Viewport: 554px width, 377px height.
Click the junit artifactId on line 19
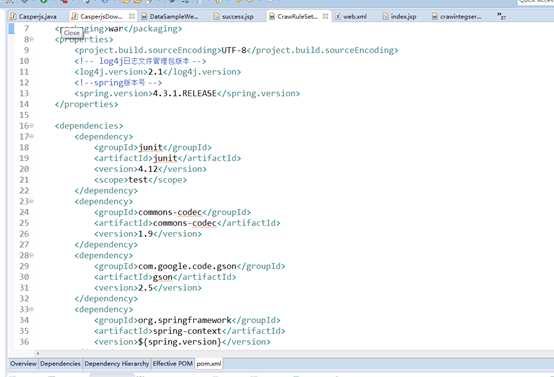pyautogui.click(x=165, y=158)
